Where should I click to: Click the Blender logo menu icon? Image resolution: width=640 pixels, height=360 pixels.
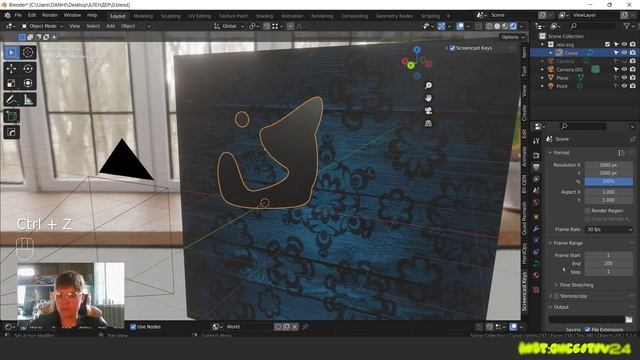(x=7, y=16)
